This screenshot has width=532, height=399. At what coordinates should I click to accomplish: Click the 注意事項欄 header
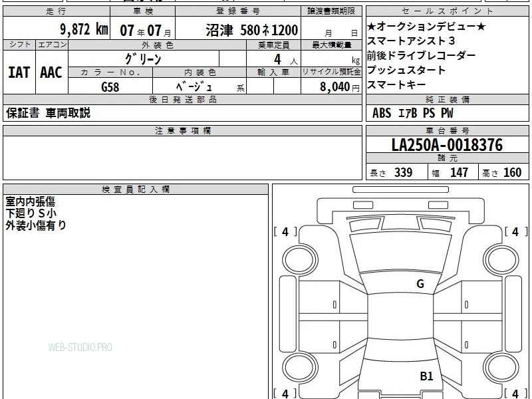(x=182, y=130)
